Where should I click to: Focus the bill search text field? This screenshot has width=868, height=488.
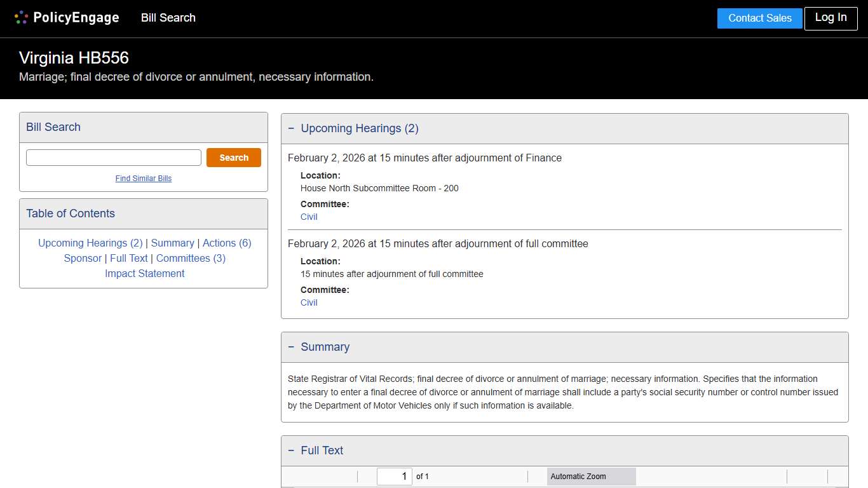[x=114, y=158]
